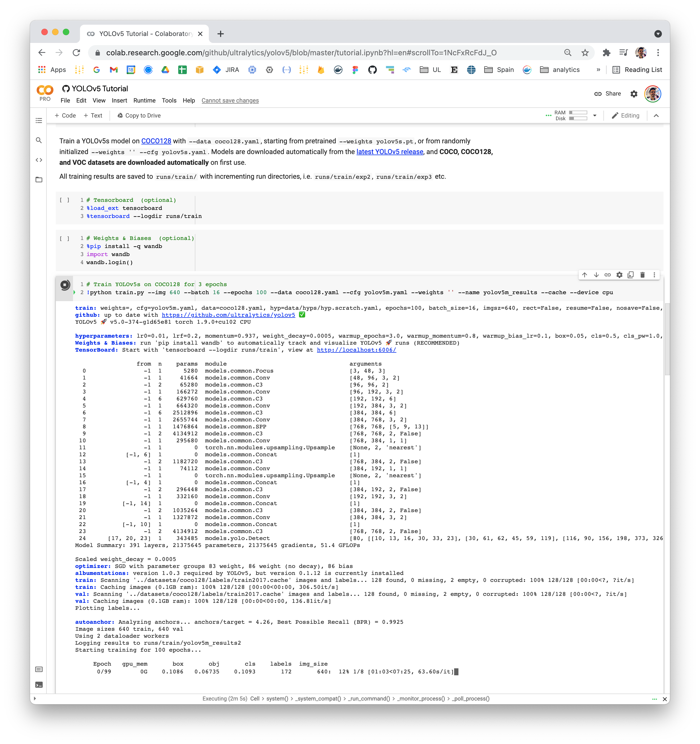The width and height of the screenshot is (700, 744).
Task: Copy the link to the training cell
Action: pos(608,275)
